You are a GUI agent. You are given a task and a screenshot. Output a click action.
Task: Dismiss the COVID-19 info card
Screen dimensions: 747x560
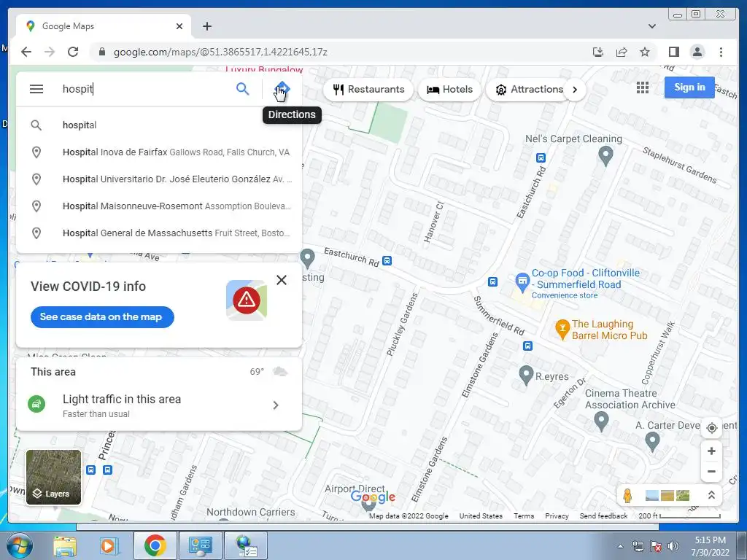pyautogui.click(x=282, y=280)
